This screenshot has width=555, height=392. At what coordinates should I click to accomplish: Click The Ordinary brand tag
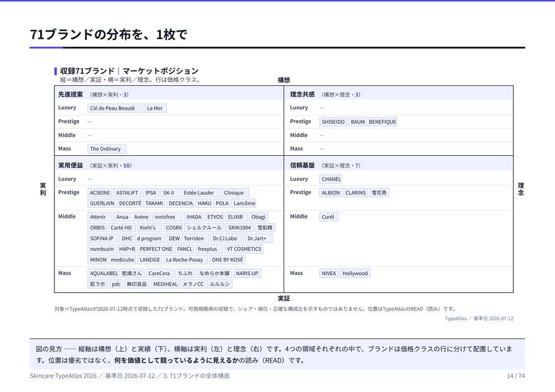107,149
